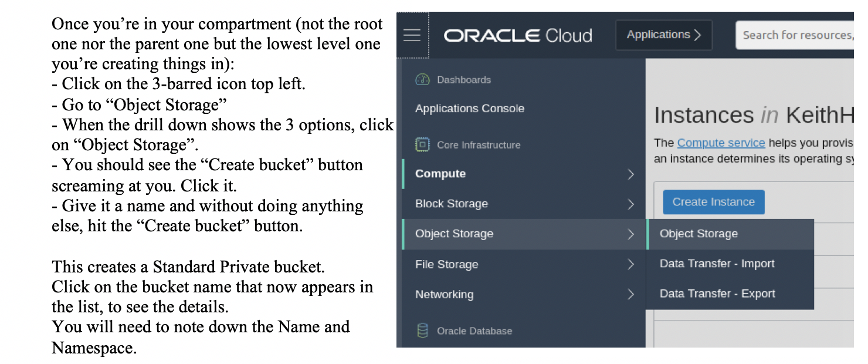Open the Compute menu item
Image resolution: width=868 pixels, height=364 pixels.
click(x=440, y=174)
